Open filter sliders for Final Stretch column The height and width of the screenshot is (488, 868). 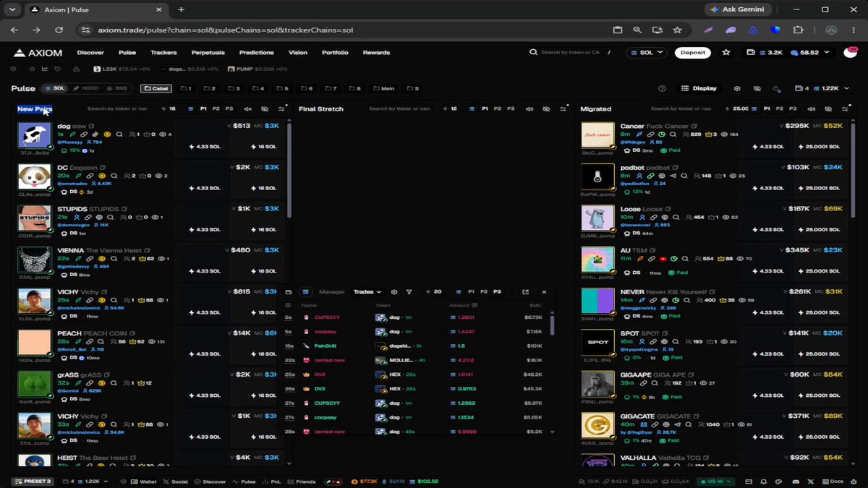click(563, 108)
